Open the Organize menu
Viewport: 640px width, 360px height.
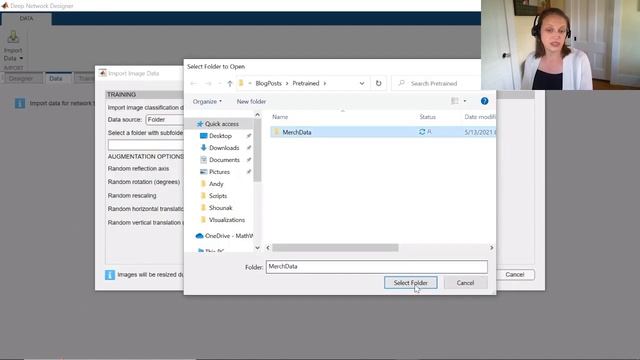pos(207,102)
